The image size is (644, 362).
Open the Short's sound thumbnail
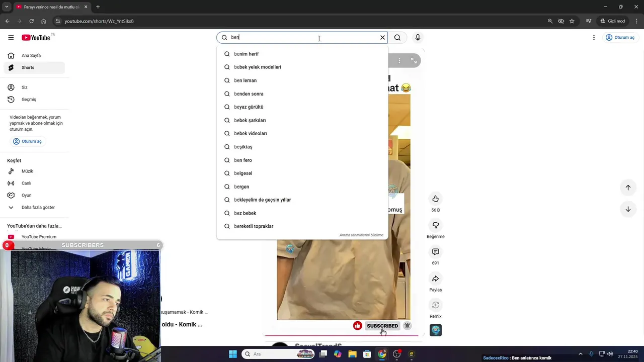(x=436, y=330)
